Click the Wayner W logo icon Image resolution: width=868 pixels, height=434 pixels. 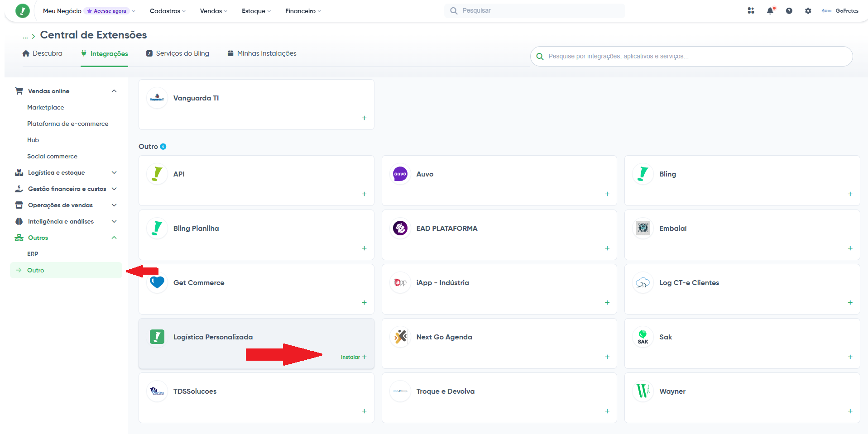[643, 391]
